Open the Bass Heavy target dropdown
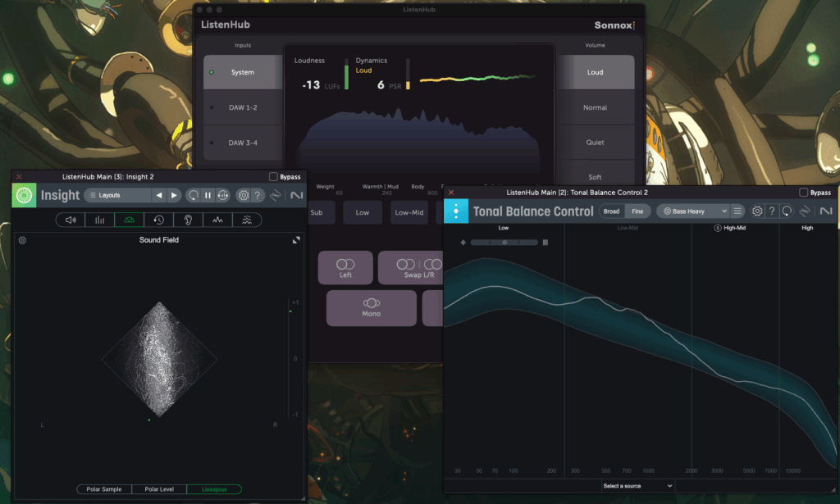840x504 pixels. [x=694, y=211]
